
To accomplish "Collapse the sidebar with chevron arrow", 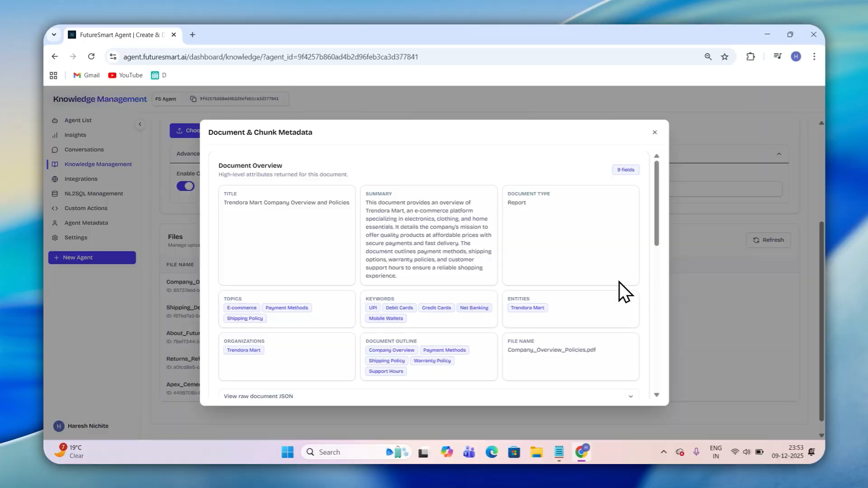I will coord(140,124).
